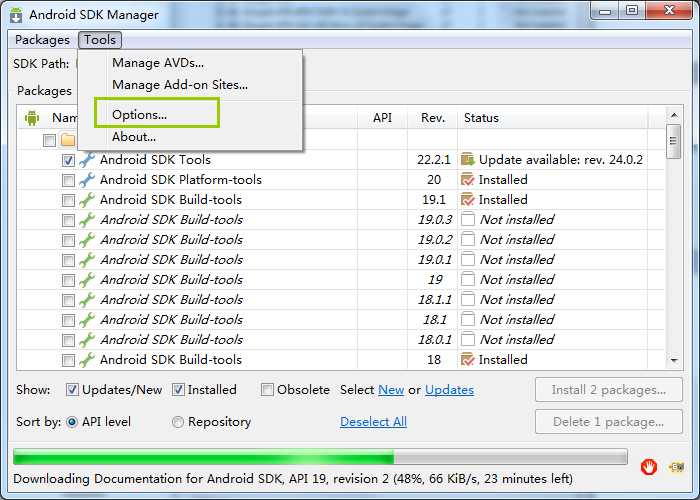Image resolution: width=700 pixels, height=500 pixels.
Task: Click the Tools folder icon in package tree
Action: [68, 140]
